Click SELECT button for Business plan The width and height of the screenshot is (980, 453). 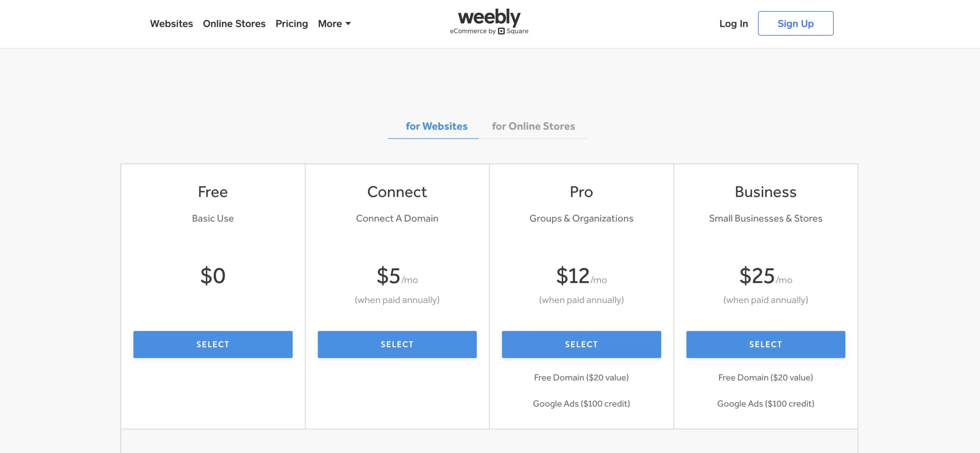[766, 344]
